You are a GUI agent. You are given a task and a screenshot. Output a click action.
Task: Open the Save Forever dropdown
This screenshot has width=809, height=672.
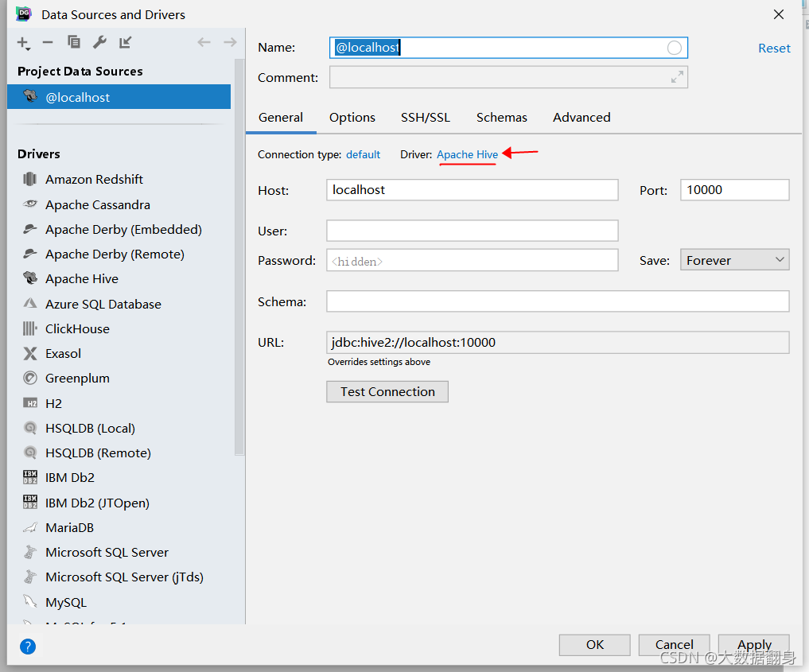coord(735,260)
